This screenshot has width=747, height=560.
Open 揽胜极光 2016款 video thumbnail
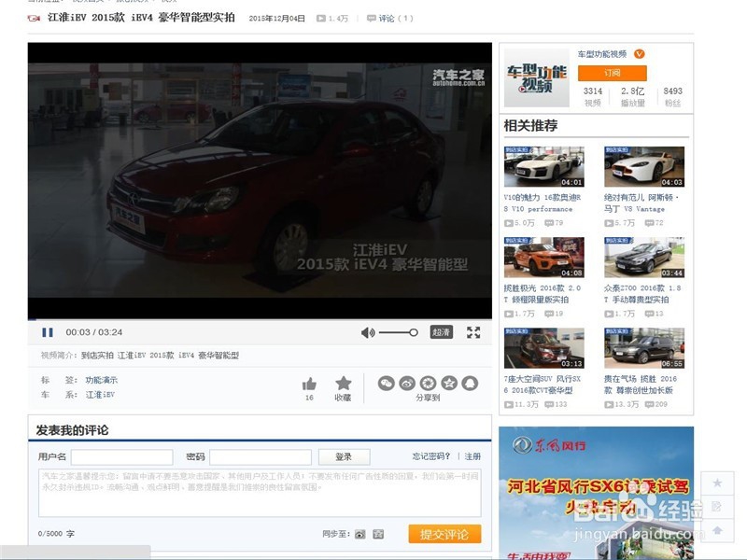tap(544, 258)
